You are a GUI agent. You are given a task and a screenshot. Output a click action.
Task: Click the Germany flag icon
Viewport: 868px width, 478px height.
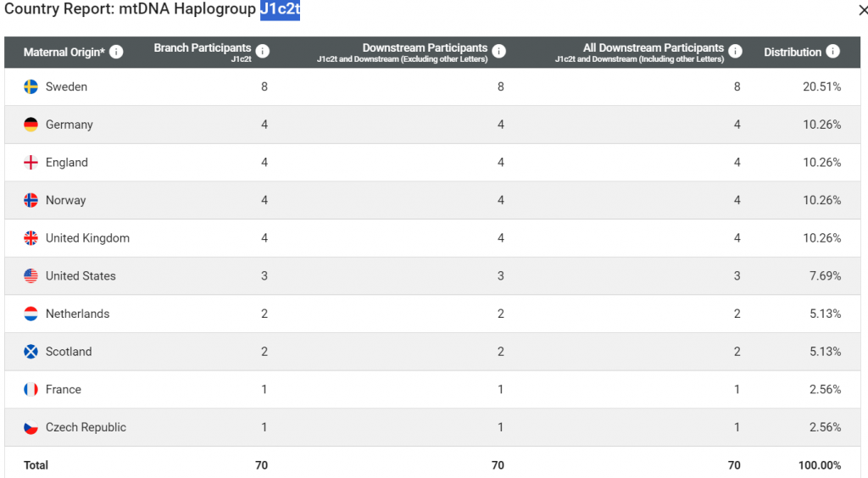coord(31,125)
